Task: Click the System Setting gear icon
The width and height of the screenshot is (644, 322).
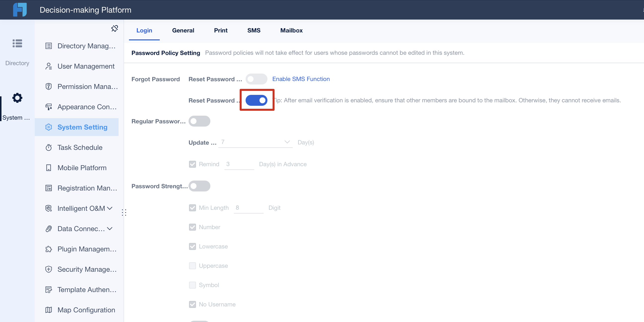Action: point(49,127)
